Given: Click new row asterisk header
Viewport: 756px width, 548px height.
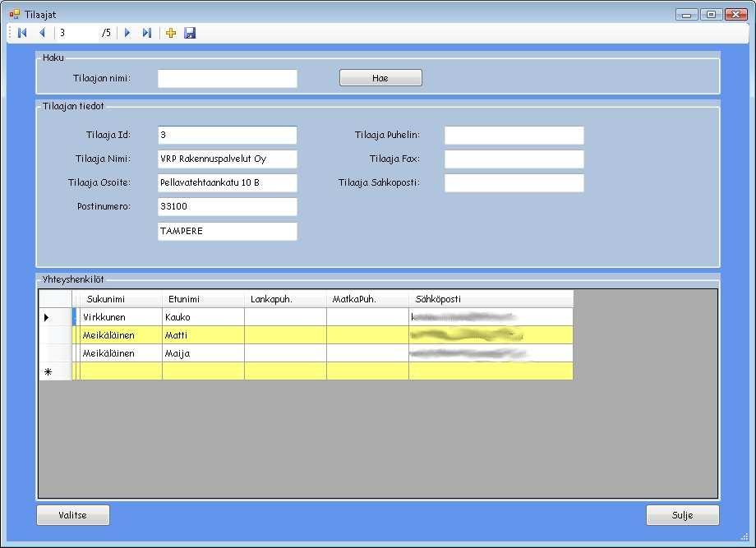Looking at the screenshot, I should pos(55,371).
